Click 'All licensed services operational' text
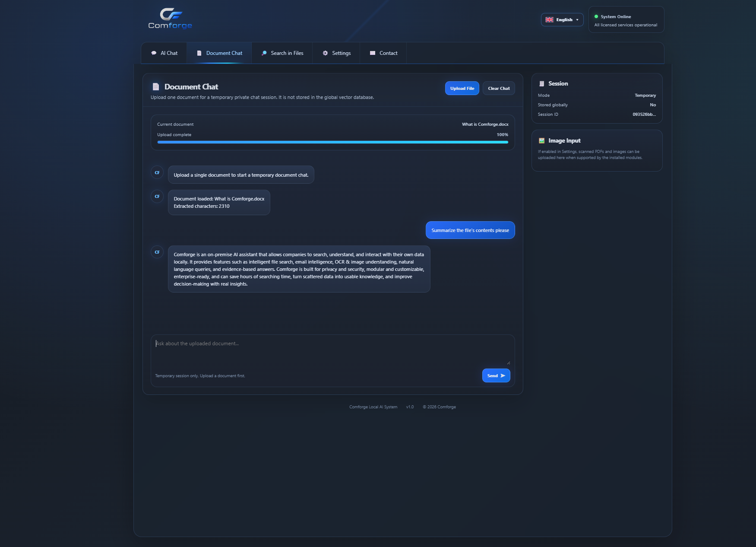Screen dimensions: 756x547 626,25
